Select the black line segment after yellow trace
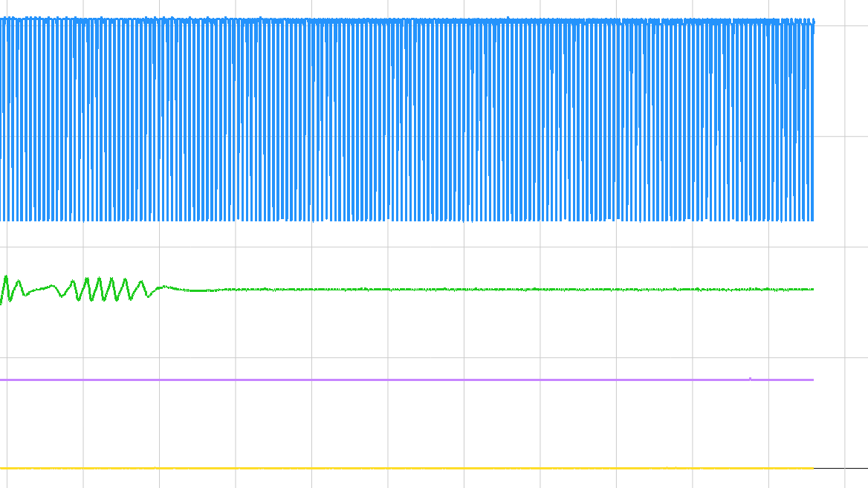 click(841, 468)
